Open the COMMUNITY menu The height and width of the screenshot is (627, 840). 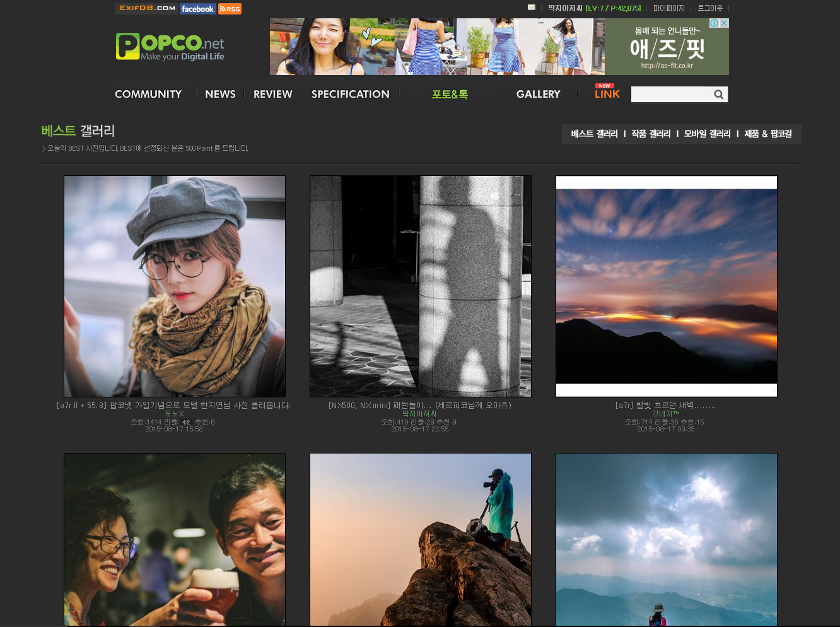pyautogui.click(x=148, y=94)
